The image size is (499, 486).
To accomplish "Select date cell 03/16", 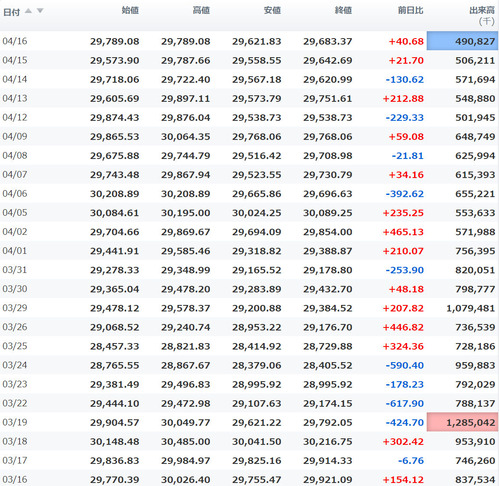I will click(15, 479).
